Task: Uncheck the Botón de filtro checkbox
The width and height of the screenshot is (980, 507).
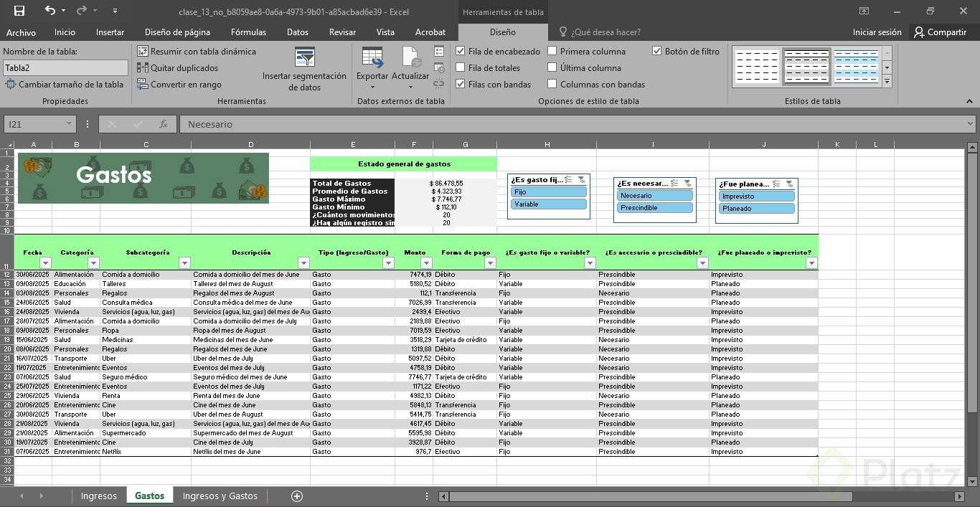Action: click(x=657, y=52)
